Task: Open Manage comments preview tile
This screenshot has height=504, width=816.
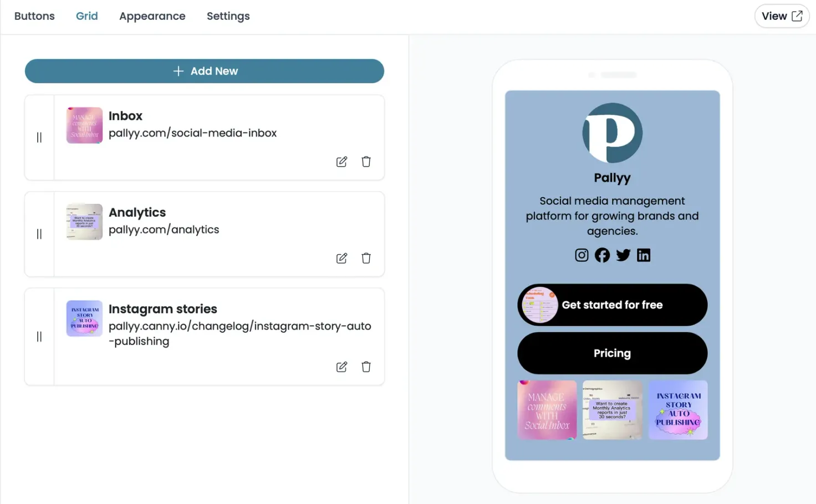Action: pos(547,410)
